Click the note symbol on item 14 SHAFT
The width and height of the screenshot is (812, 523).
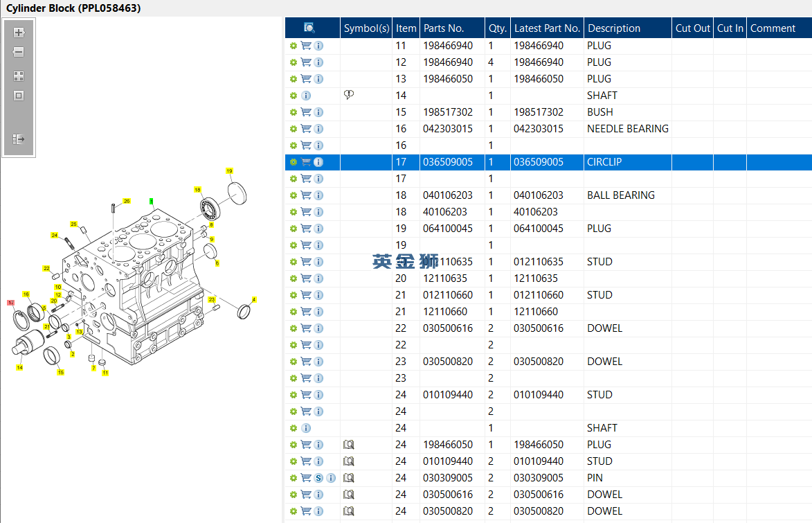click(349, 96)
